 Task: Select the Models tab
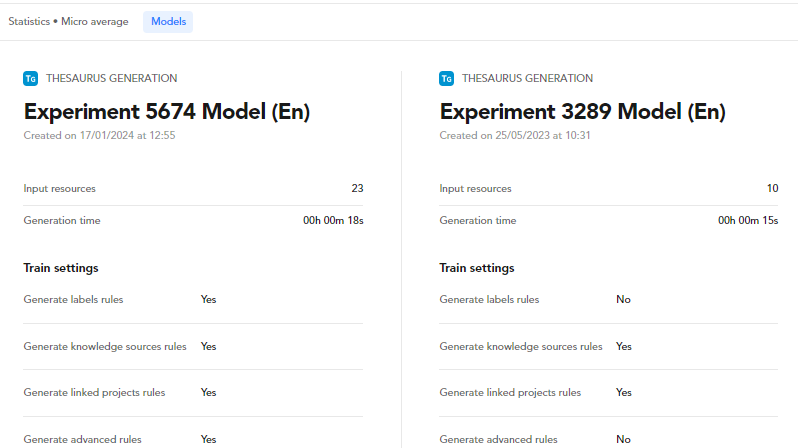pos(168,21)
